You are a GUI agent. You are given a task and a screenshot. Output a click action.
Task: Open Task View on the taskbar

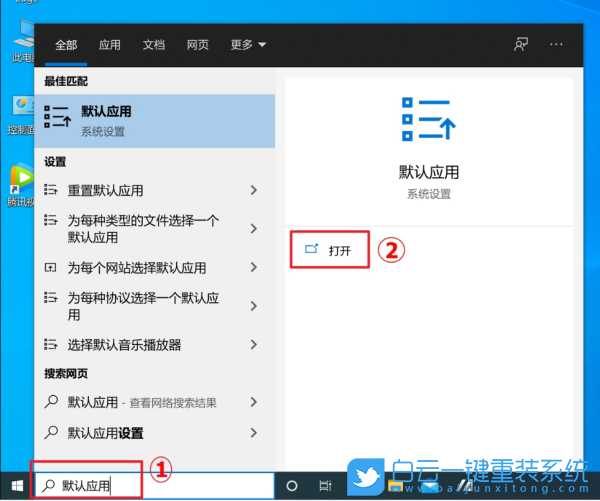click(325, 486)
